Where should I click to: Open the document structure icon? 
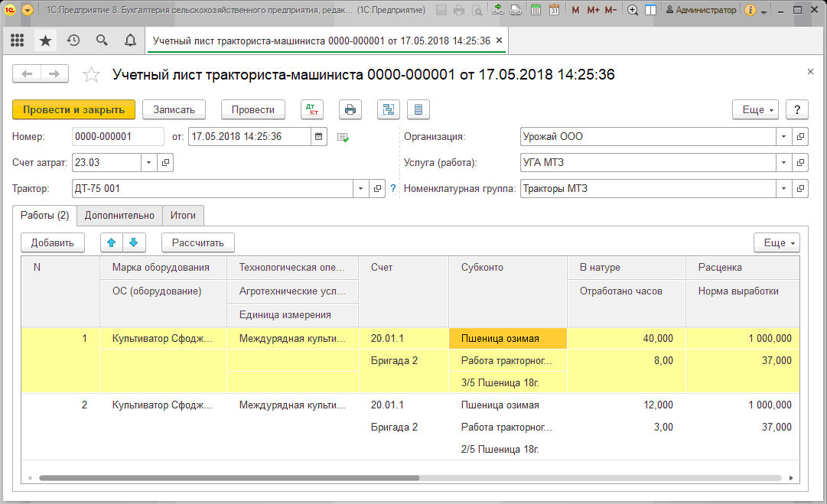[389, 109]
